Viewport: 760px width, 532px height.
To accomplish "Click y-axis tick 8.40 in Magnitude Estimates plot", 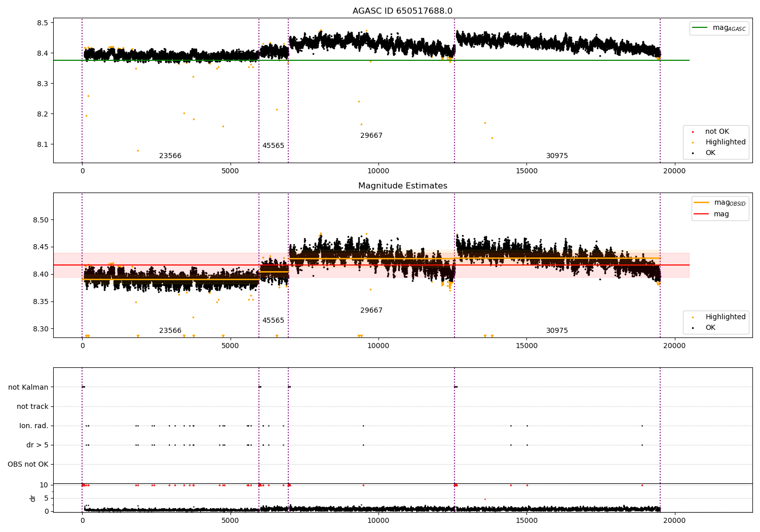I will [x=41, y=275].
